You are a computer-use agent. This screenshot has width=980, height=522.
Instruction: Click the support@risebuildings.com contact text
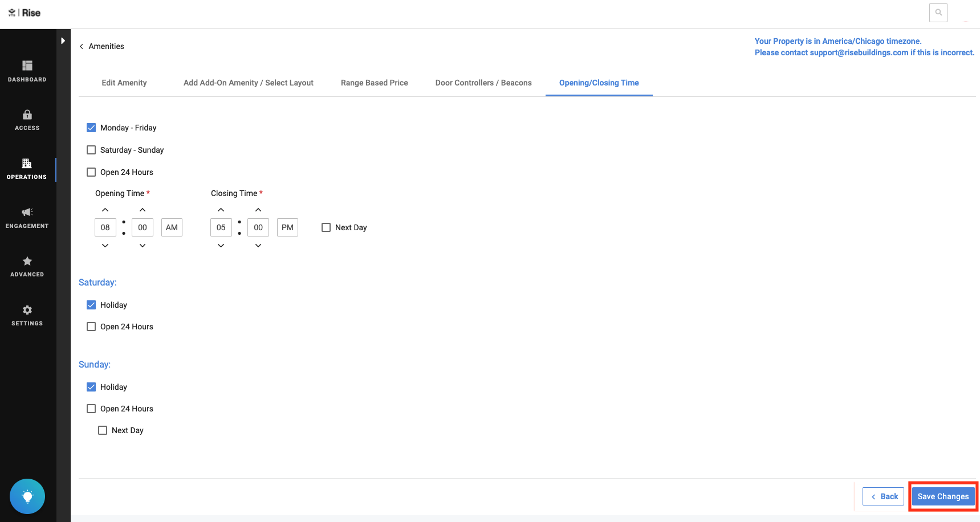coord(865,52)
